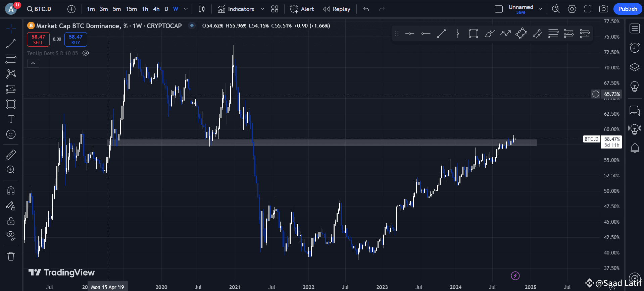Open the chat speech bubbles panel
This screenshot has height=291, width=644.
point(635,111)
